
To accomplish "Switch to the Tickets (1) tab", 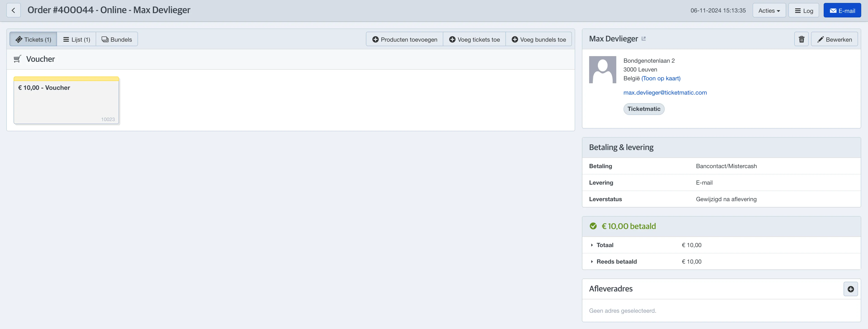I will (x=33, y=39).
